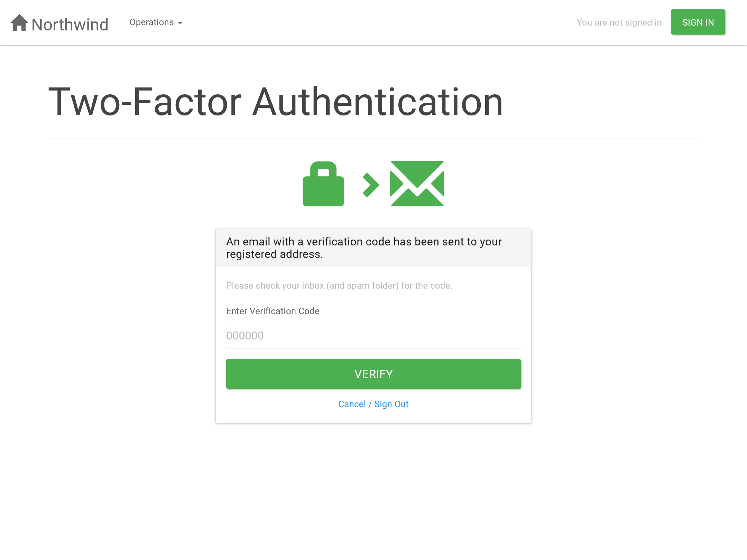This screenshot has height=560, width=747.
Task: Click the word Authentication in the heading
Action: coord(377,102)
